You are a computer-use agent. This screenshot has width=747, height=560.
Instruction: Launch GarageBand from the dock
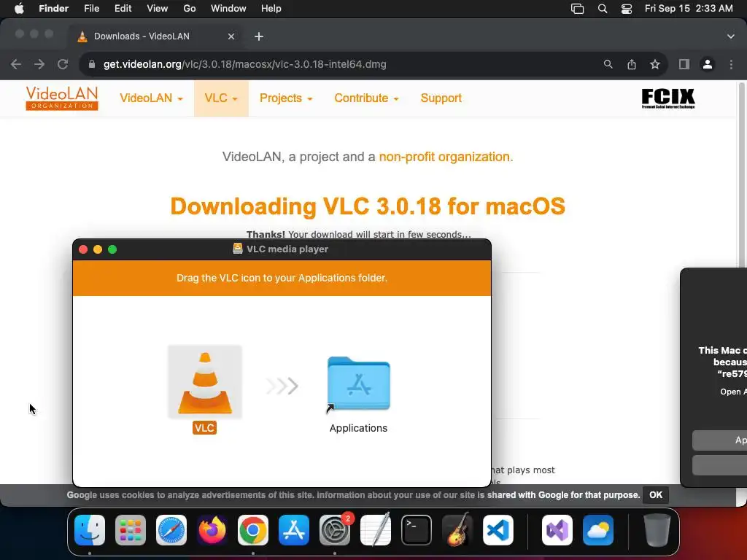[x=457, y=530]
